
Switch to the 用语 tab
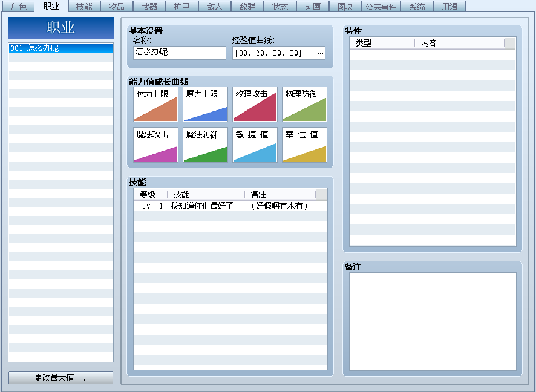coord(449,7)
